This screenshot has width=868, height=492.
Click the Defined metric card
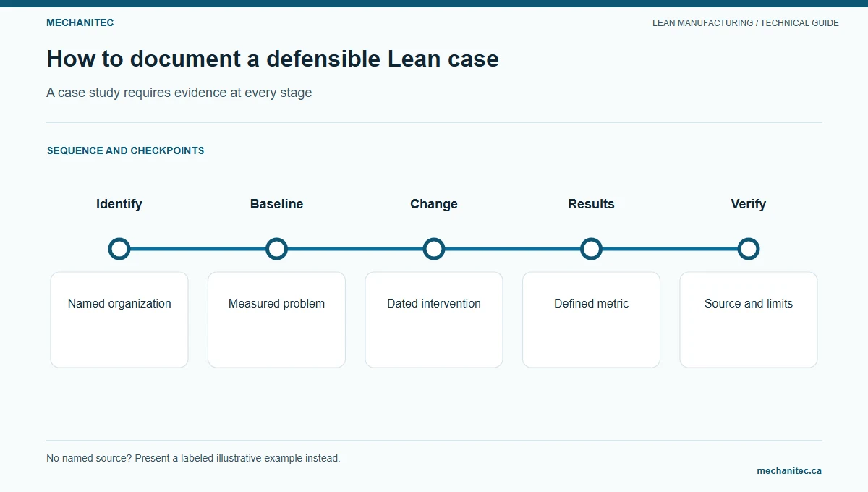tap(591, 320)
